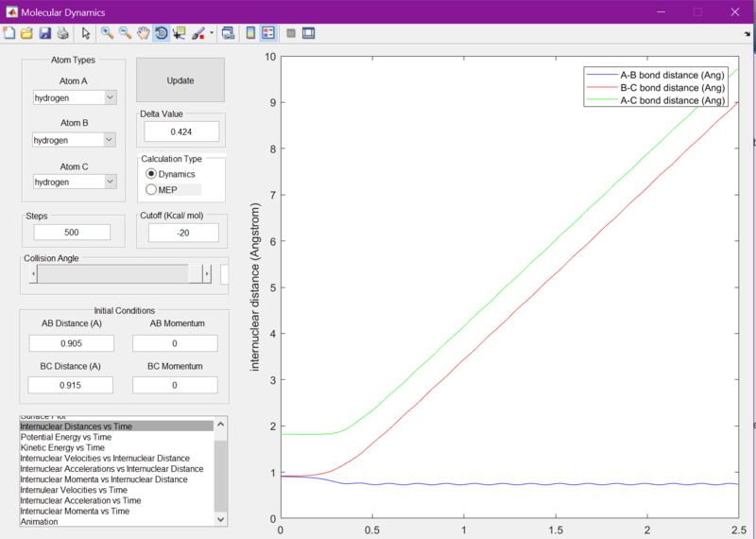756x539 pixels.
Task: Open the Atom C element dropdown
Action: click(75, 182)
